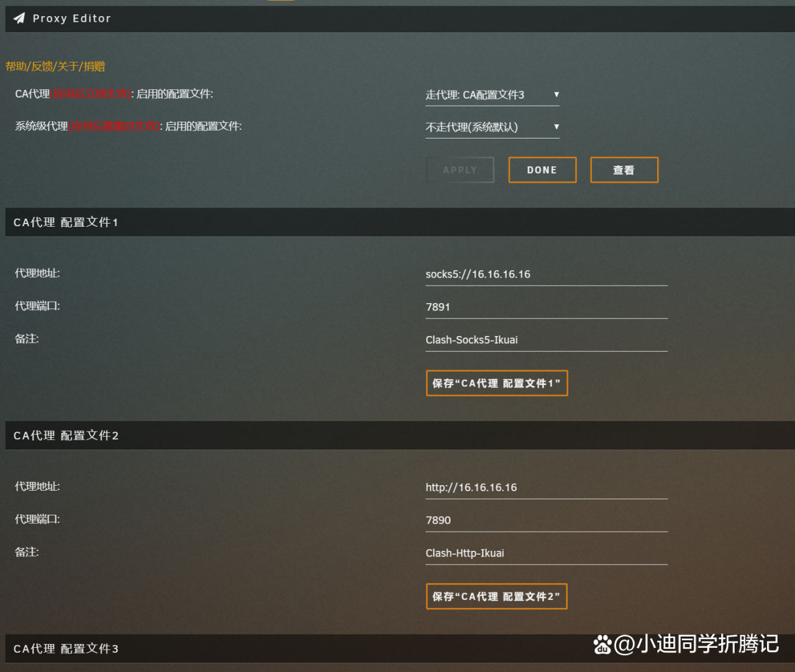Click the CA代理 配置文件2 section header
Viewport: 795px width, 672px height.
point(400,435)
